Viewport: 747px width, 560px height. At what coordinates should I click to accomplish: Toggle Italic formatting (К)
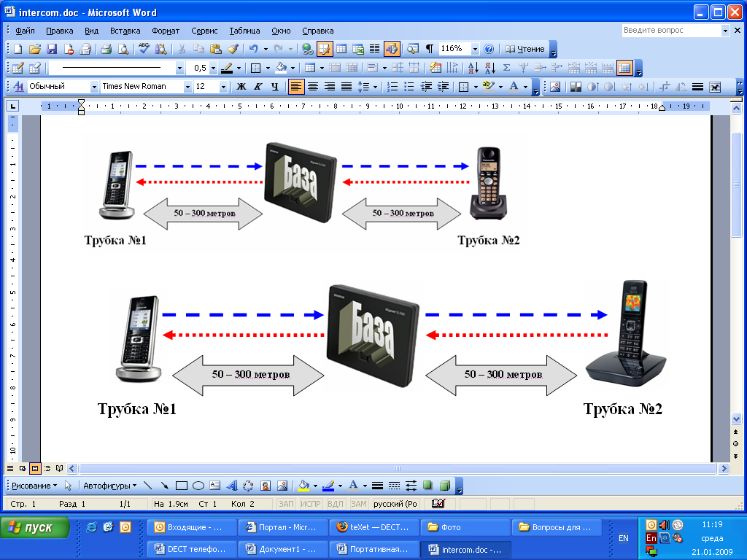point(258,87)
